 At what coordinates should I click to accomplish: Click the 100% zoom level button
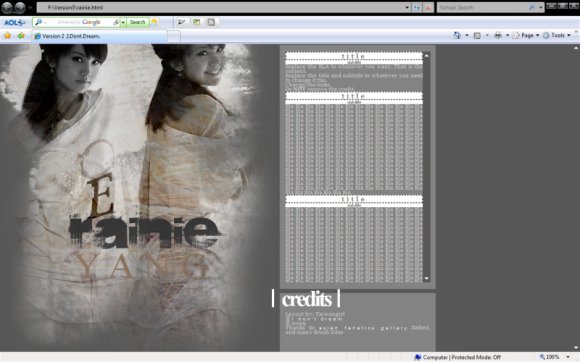pos(550,357)
